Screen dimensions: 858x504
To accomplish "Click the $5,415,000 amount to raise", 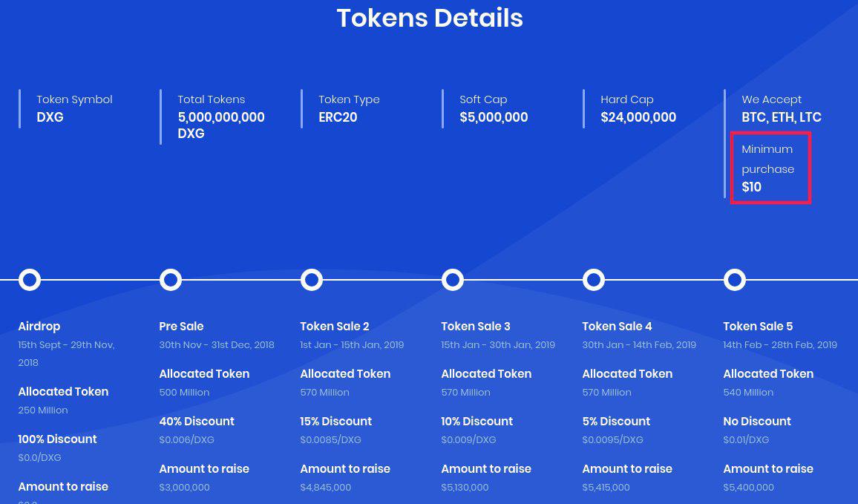I will pyautogui.click(x=606, y=487).
